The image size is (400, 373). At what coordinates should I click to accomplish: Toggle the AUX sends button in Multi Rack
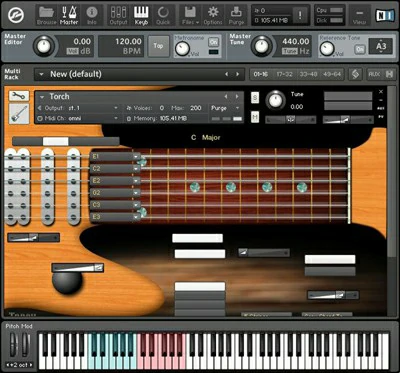pyautogui.click(x=374, y=74)
